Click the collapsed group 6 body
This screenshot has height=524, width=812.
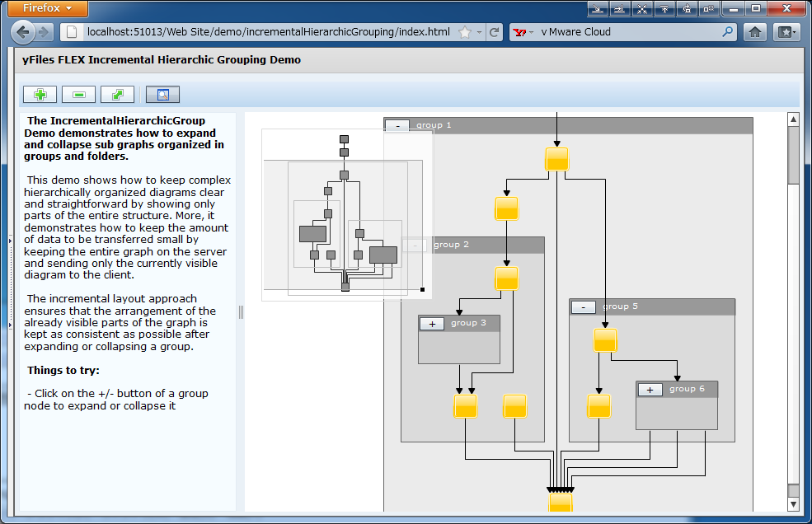pyautogui.click(x=677, y=414)
